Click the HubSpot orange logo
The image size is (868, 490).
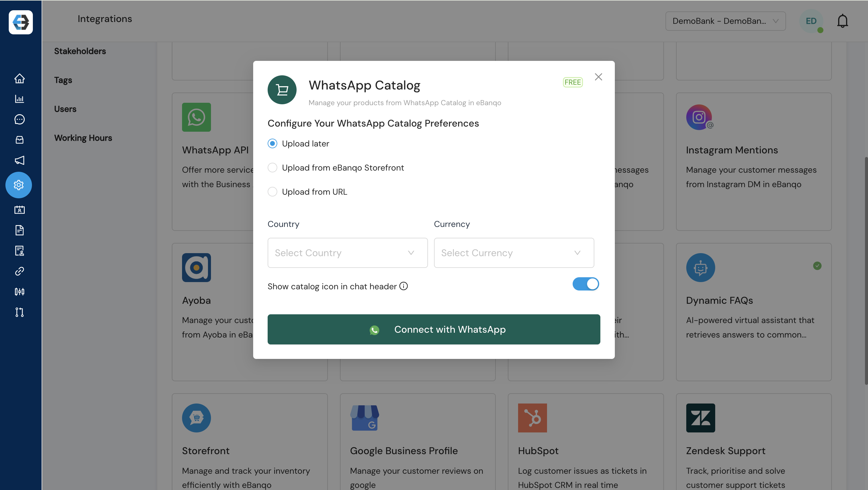click(x=532, y=418)
